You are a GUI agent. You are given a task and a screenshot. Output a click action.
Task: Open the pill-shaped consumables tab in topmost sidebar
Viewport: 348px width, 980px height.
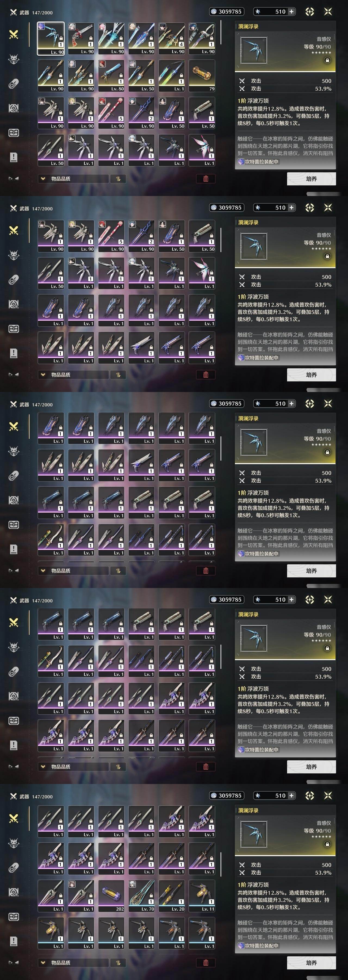coord(14,84)
